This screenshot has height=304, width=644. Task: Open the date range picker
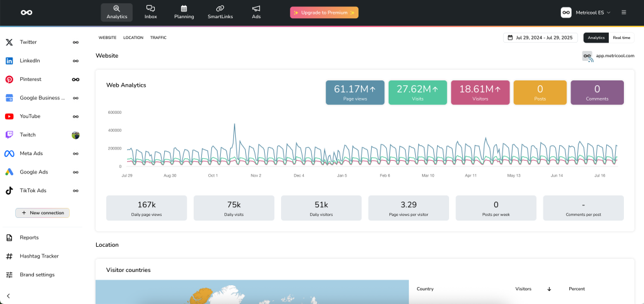[x=540, y=38]
